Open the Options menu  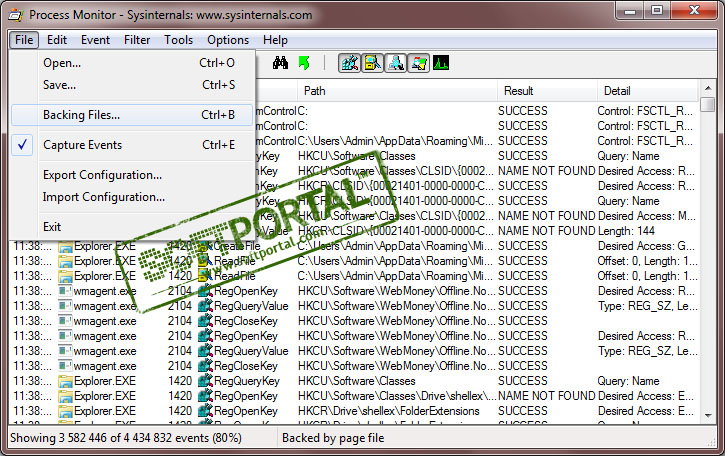228,40
